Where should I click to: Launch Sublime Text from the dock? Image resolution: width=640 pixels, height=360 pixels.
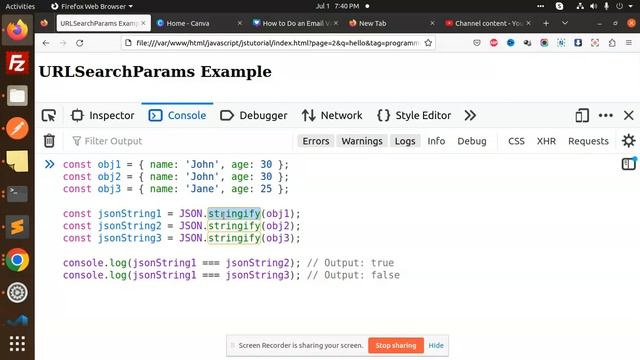pos(17,227)
